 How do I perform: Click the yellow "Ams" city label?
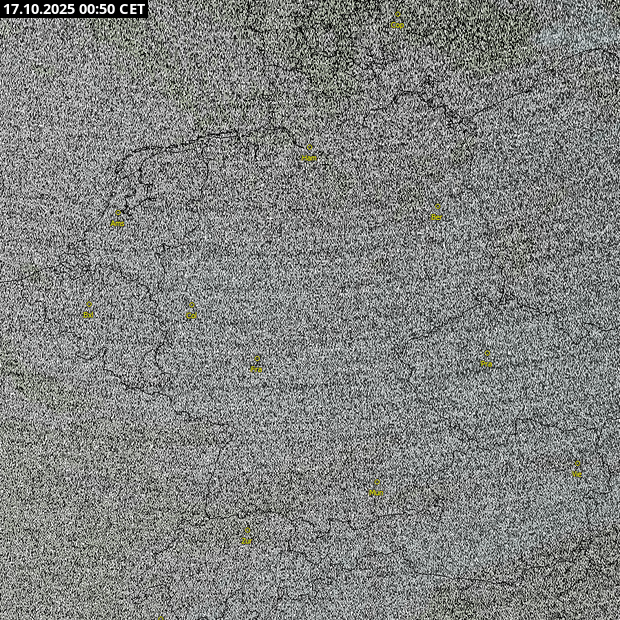coord(118,223)
